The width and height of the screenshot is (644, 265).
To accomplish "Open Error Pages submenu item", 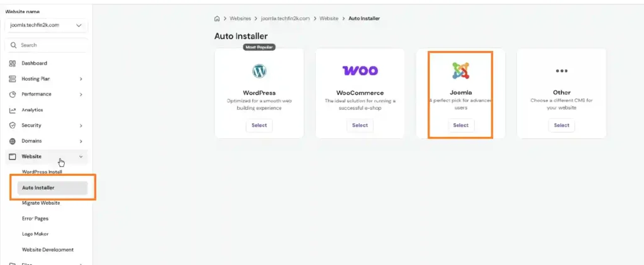I will coord(35,219).
